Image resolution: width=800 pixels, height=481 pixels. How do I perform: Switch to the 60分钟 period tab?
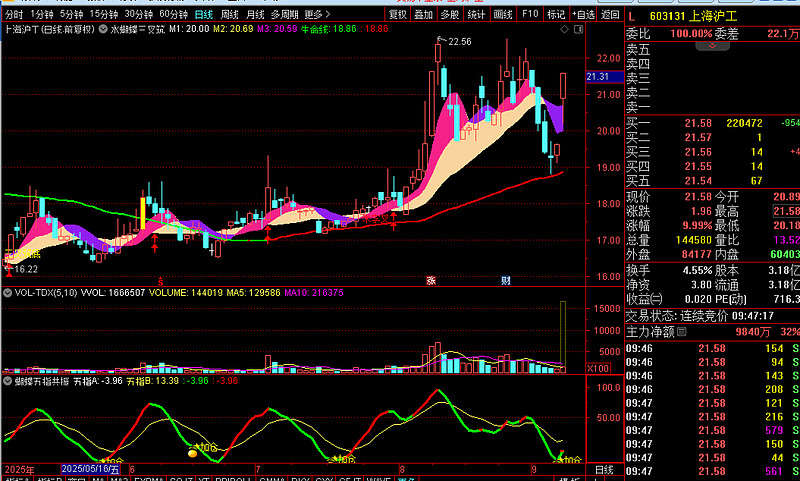pyautogui.click(x=174, y=15)
